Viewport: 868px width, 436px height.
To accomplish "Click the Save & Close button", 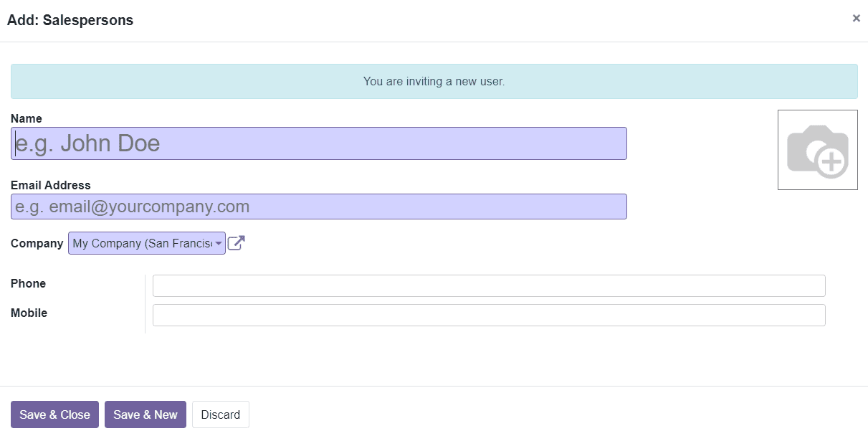I will [x=54, y=414].
